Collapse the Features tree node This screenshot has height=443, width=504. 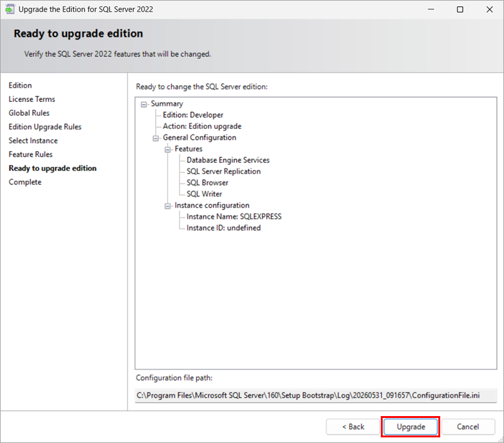coord(168,150)
